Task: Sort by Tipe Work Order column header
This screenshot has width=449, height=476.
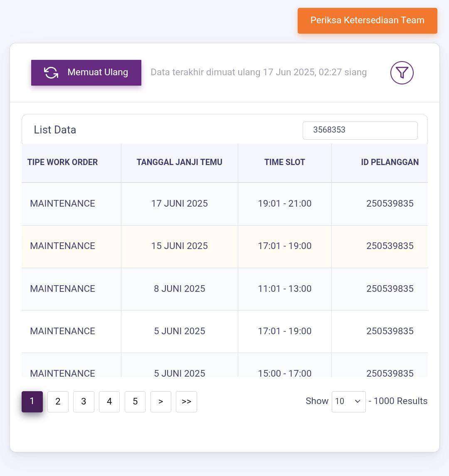Action: click(x=62, y=162)
